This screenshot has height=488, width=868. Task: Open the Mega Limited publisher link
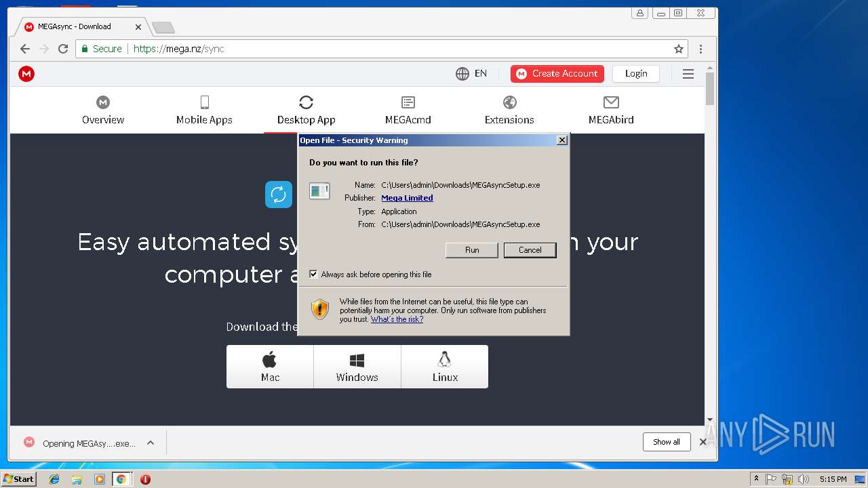407,198
